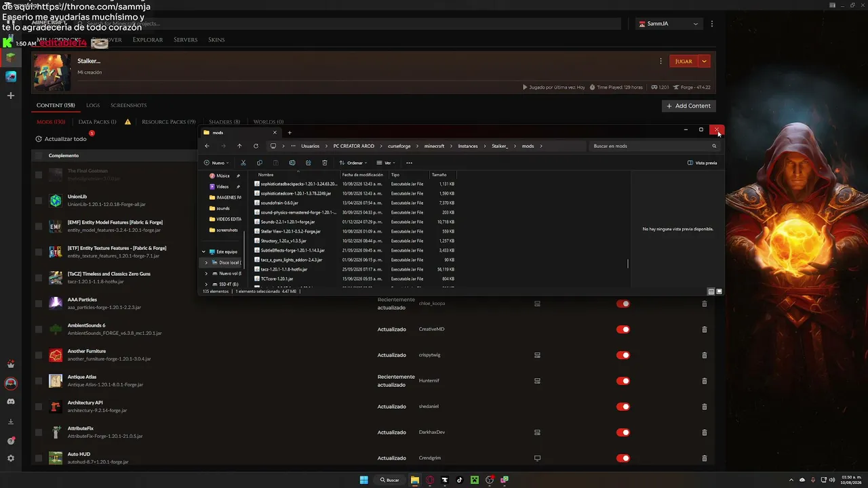The image size is (868, 488).
Task: Open downloads icon in CurseForge sidebar
Action: (x=11, y=422)
